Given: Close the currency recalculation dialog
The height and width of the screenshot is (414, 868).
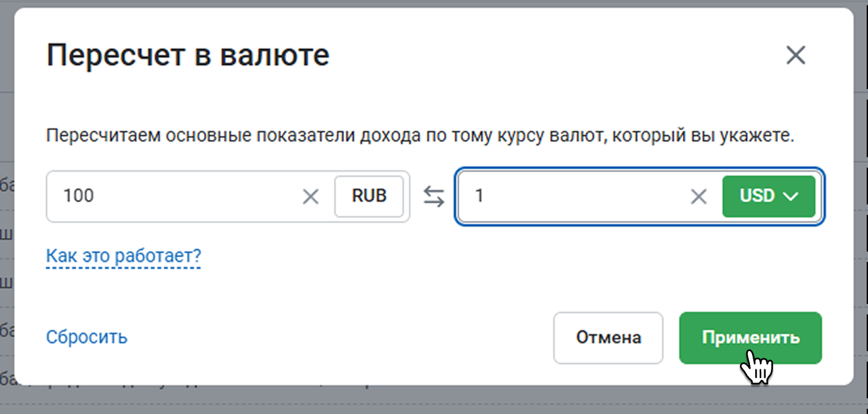Looking at the screenshot, I should (795, 56).
